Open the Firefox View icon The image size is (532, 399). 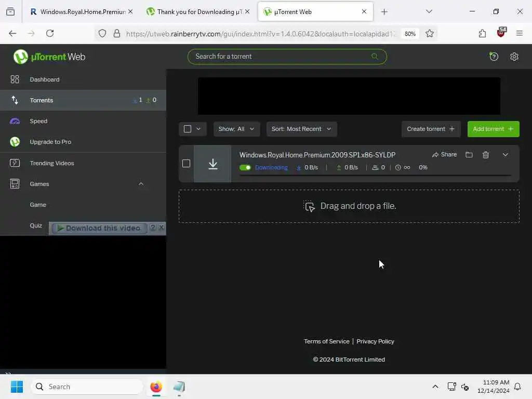10,12
